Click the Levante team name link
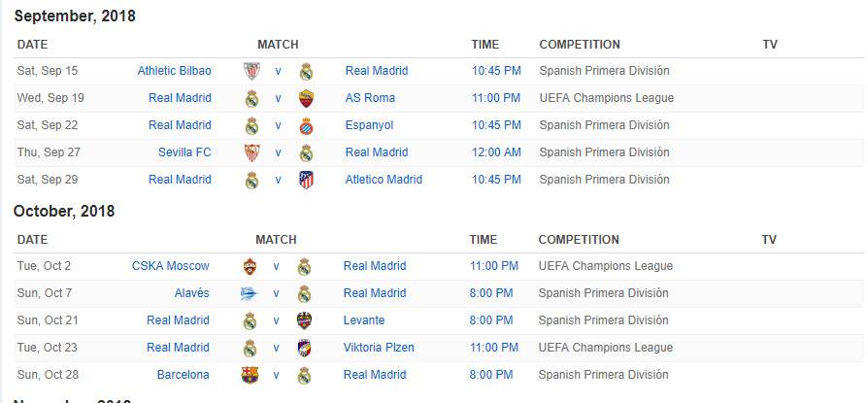 [364, 320]
